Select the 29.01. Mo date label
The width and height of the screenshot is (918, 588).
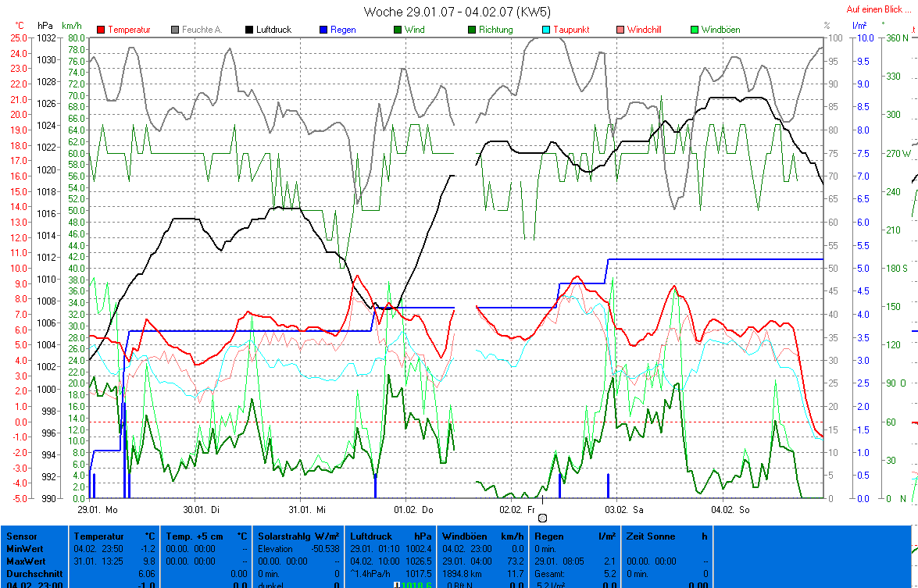tap(98, 509)
